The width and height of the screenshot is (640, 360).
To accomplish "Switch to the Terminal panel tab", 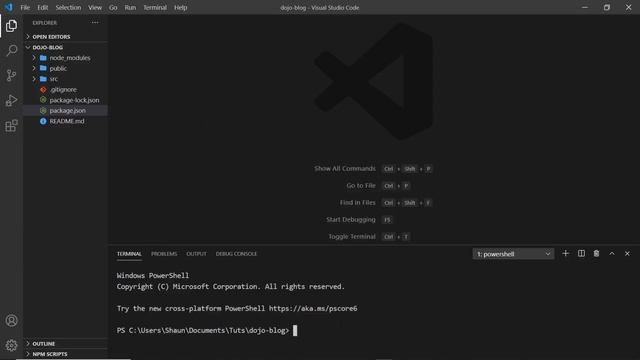I will pyautogui.click(x=129, y=254).
